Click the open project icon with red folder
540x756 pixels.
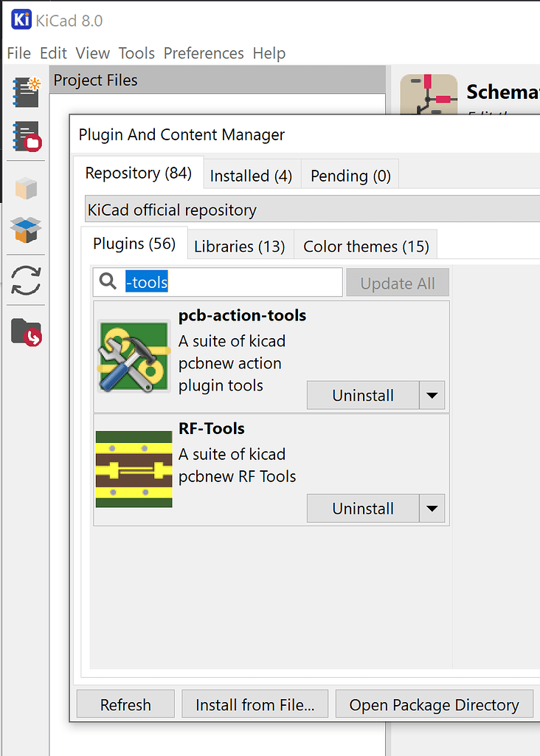26,137
